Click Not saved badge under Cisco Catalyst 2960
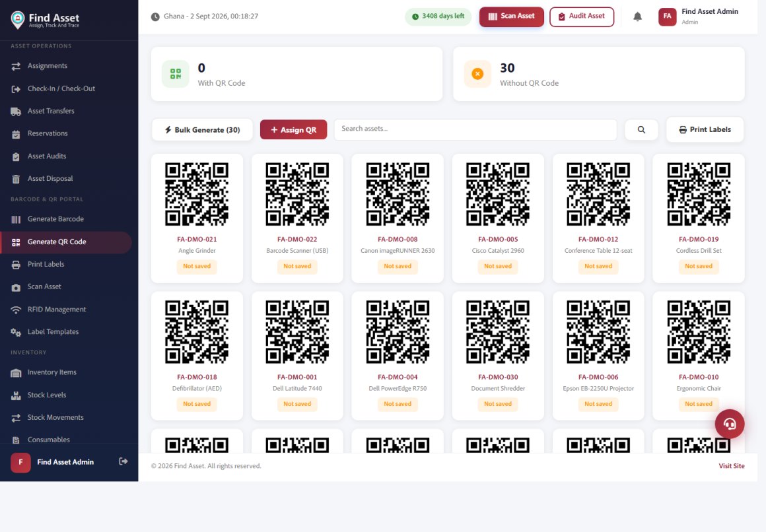The height and width of the screenshot is (532, 766). 498,266
